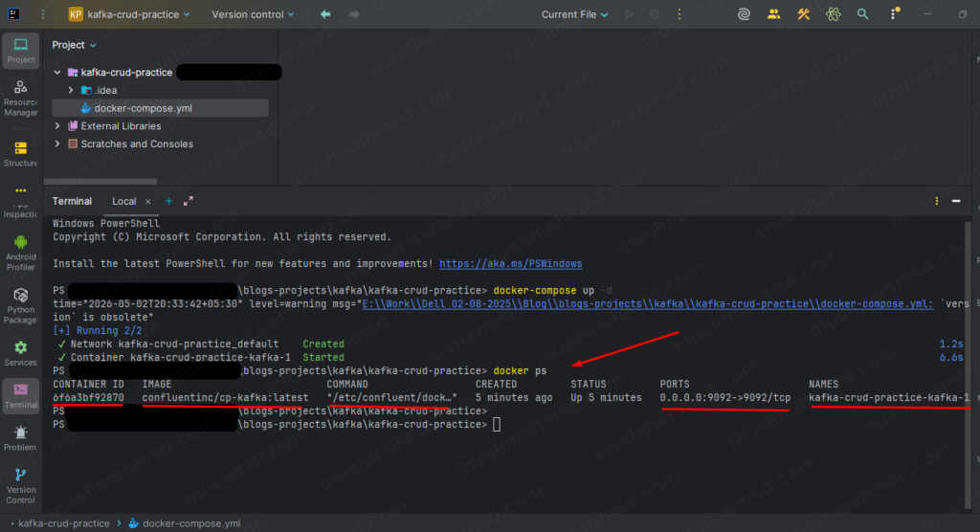Open Search Everywhere magnifier

pyautogui.click(x=862, y=13)
